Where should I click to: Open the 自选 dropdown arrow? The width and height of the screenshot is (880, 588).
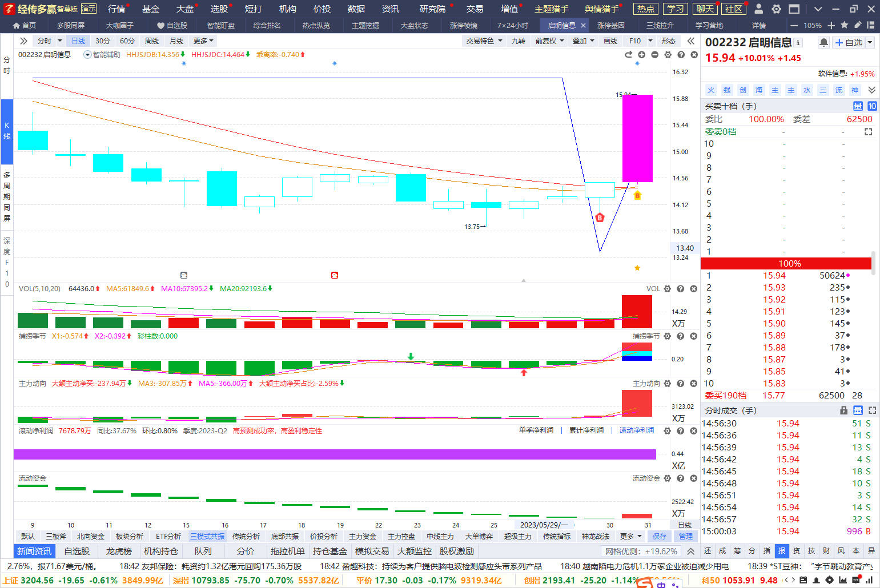coord(870,43)
